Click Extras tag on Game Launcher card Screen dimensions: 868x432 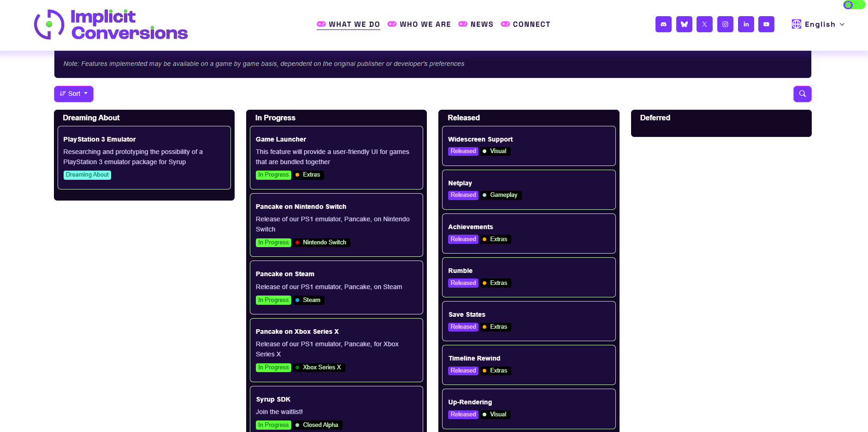(x=308, y=175)
